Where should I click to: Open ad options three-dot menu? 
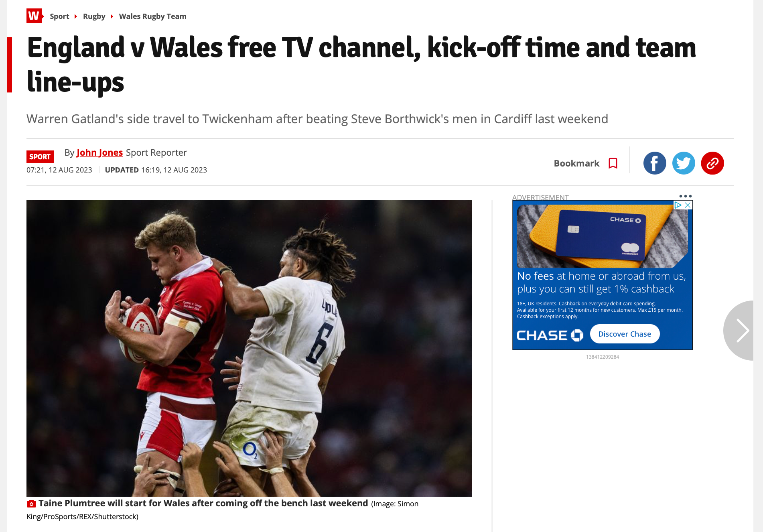coord(686,196)
